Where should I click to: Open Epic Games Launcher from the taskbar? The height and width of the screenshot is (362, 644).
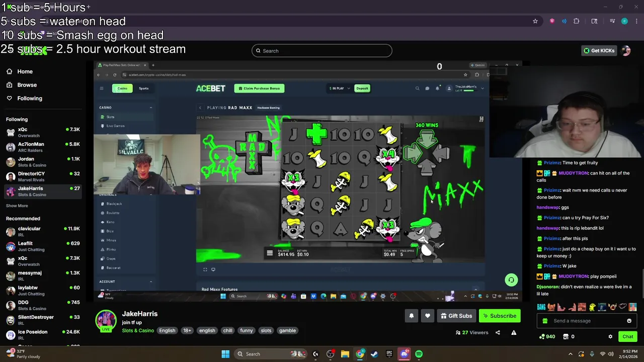[389, 354]
